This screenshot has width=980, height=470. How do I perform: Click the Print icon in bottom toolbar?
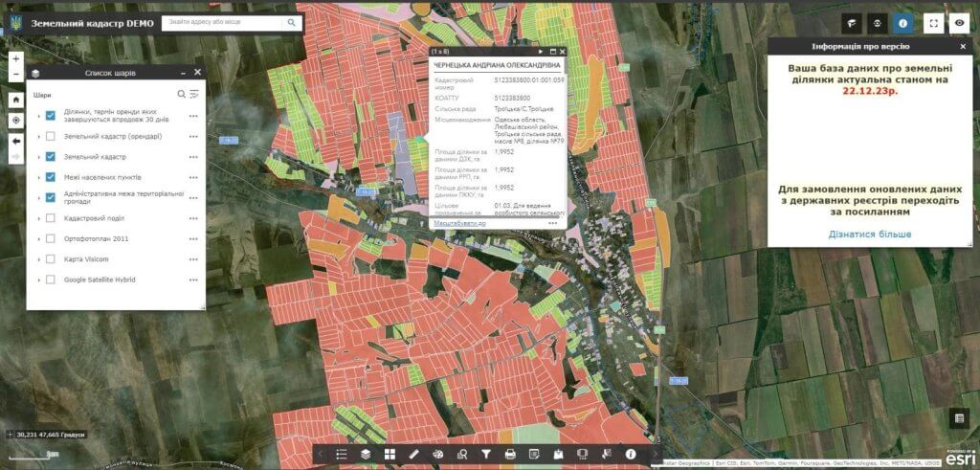tap(510, 454)
